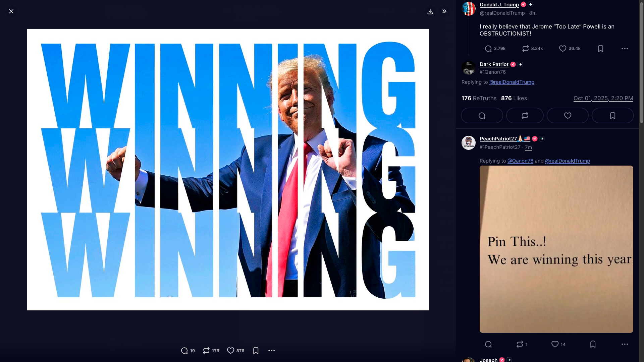The height and width of the screenshot is (362, 644).
Task: Like PeachPatriot27's reply with 14 likes
Action: (x=558, y=344)
